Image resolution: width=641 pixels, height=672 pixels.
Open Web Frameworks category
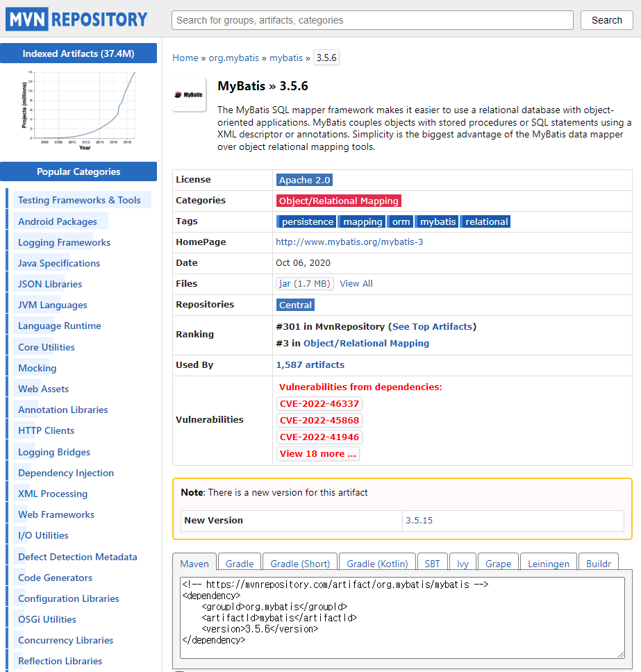coord(56,514)
